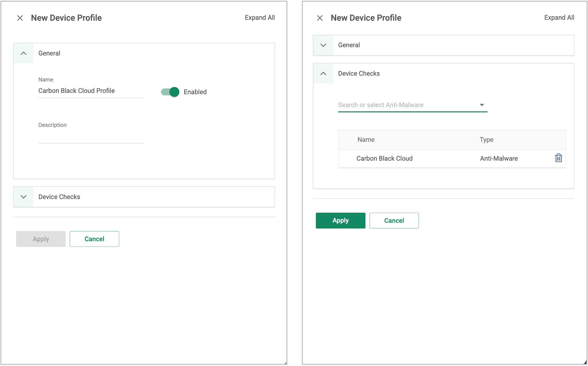
Task: Toggle the Enabled switch off
Action: click(x=170, y=92)
